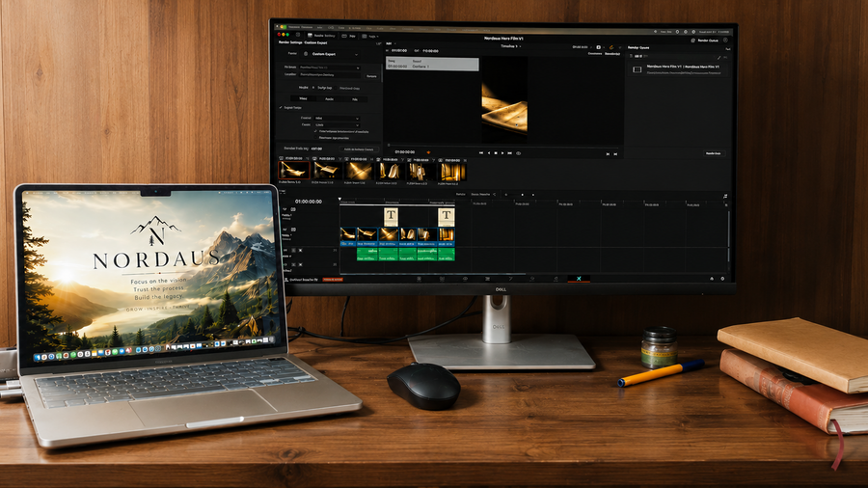Toggle the checked option under Codec dropdown
The height and width of the screenshot is (488, 868).
[315, 131]
